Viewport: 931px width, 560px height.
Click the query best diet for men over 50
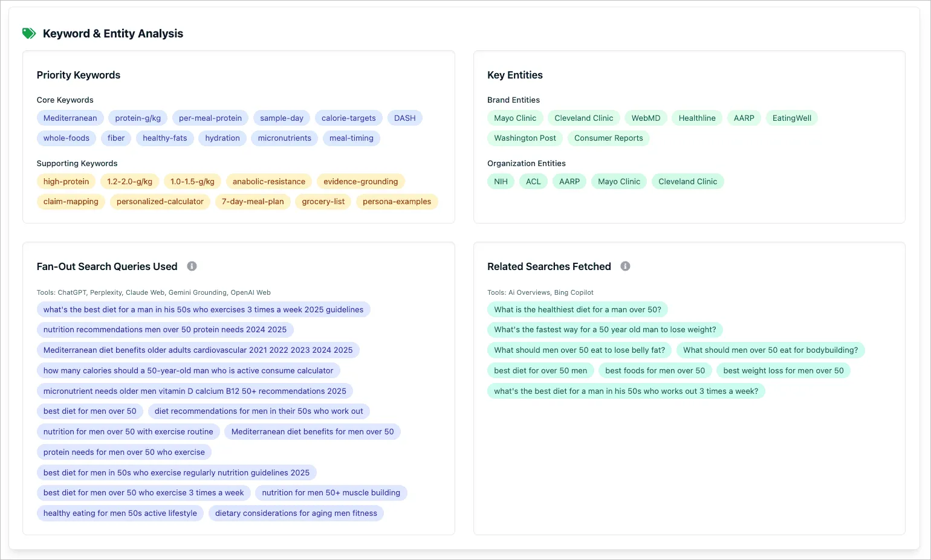point(89,411)
